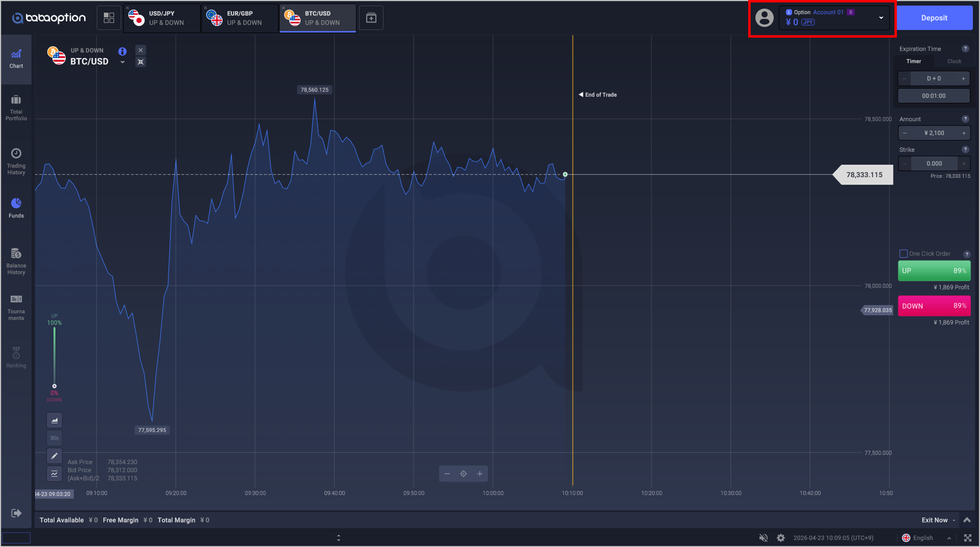Image resolution: width=980 pixels, height=547 pixels.
Task: Open the multi-chart grid layout icon
Action: (109, 18)
